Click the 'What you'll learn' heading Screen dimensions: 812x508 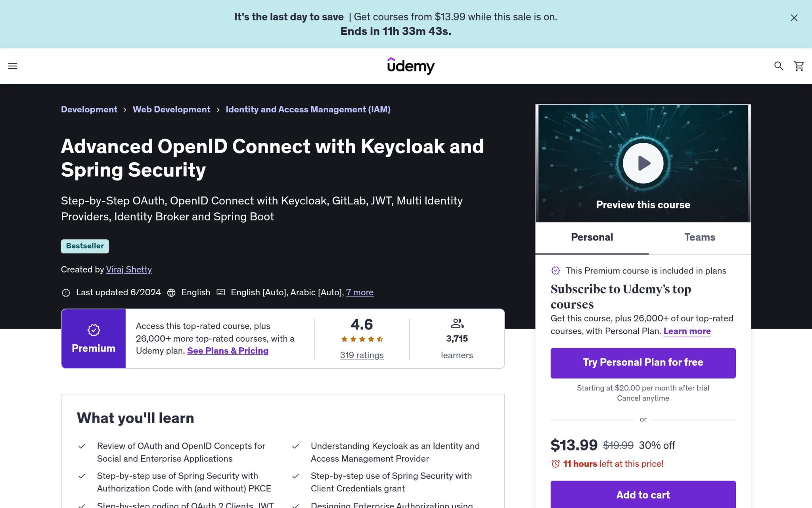[x=135, y=418]
